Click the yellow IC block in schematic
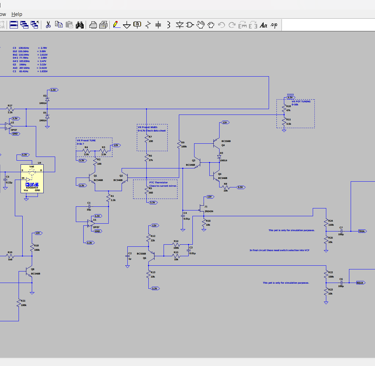Image resolution: width=375 pixels, height=366 pixels. tap(32, 179)
